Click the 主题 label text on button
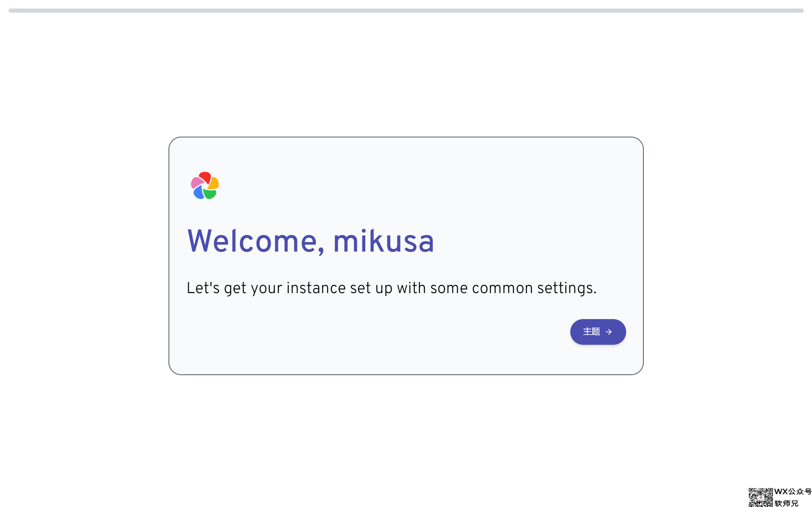Image resolution: width=812 pixels, height=507 pixels. pos(591,332)
